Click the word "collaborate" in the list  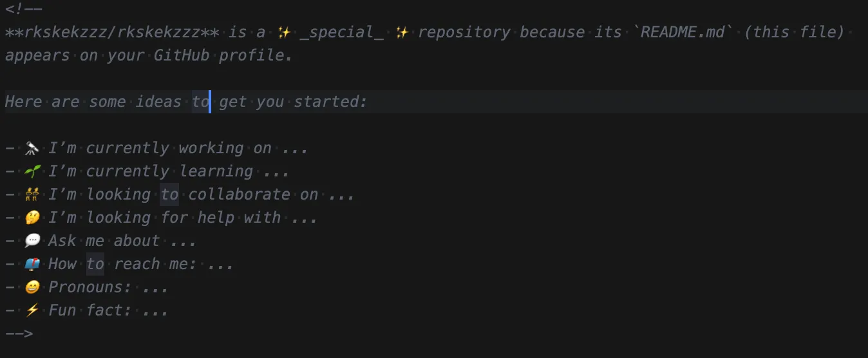[x=239, y=194]
